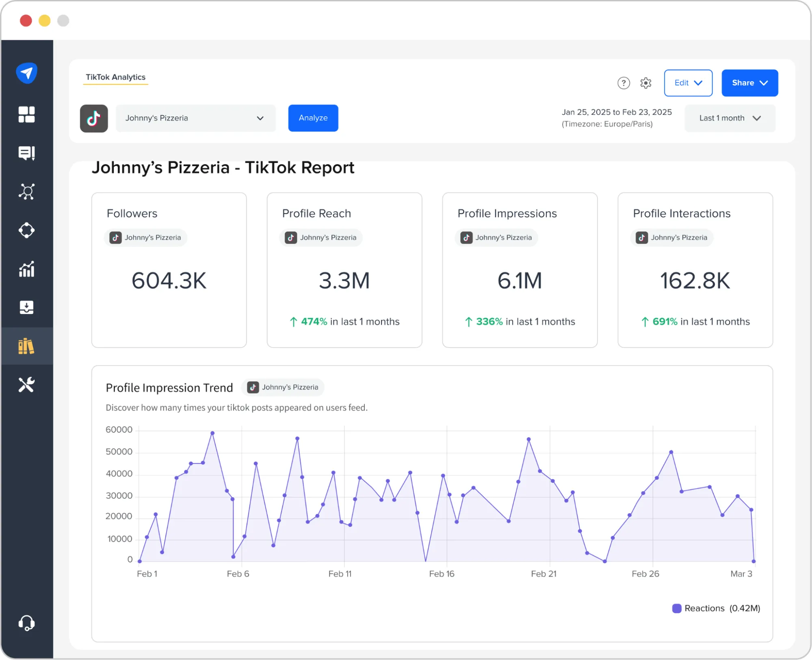Click the network hub icon in sidebar
The height and width of the screenshot is (660, 812).
tap(27, 191)
